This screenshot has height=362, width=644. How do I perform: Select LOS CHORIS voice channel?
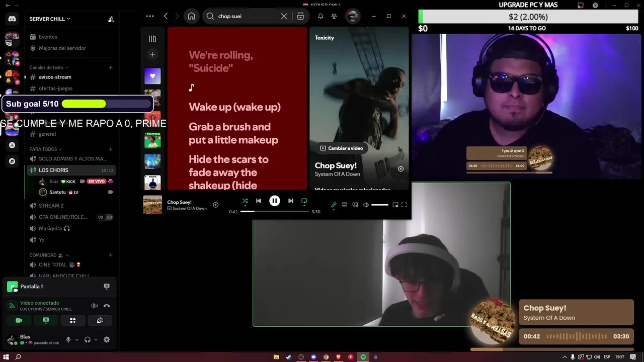(71, 170)
